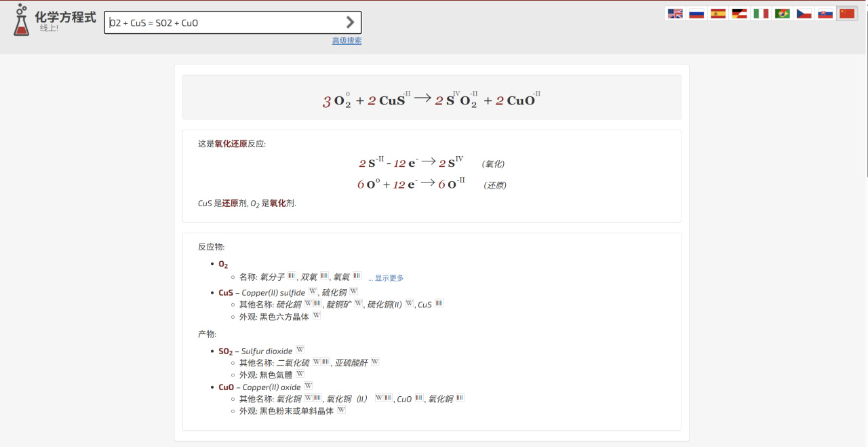
Task: Open Wikipedia icon next to 靛铜矿
Action: pos(359,303)
